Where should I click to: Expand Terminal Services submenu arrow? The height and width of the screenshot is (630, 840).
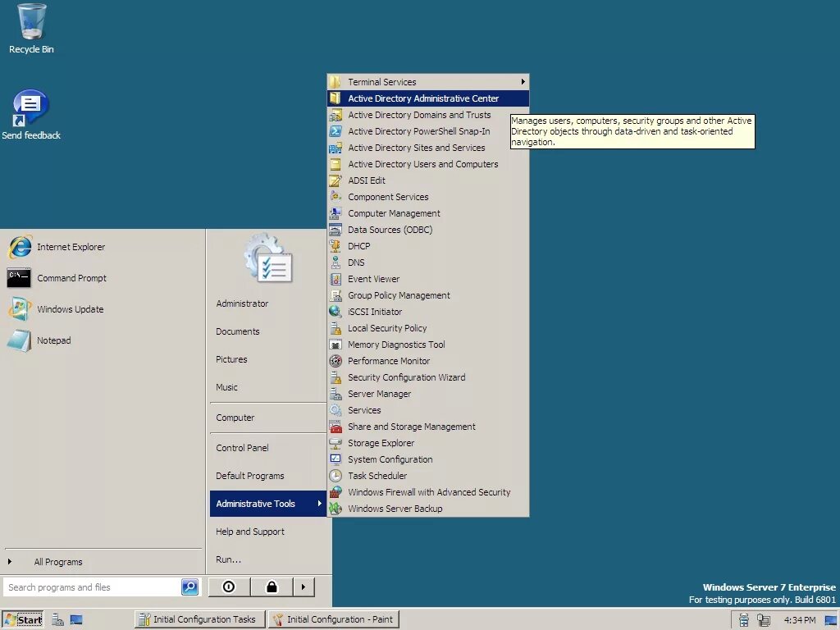tap(523, 82)
